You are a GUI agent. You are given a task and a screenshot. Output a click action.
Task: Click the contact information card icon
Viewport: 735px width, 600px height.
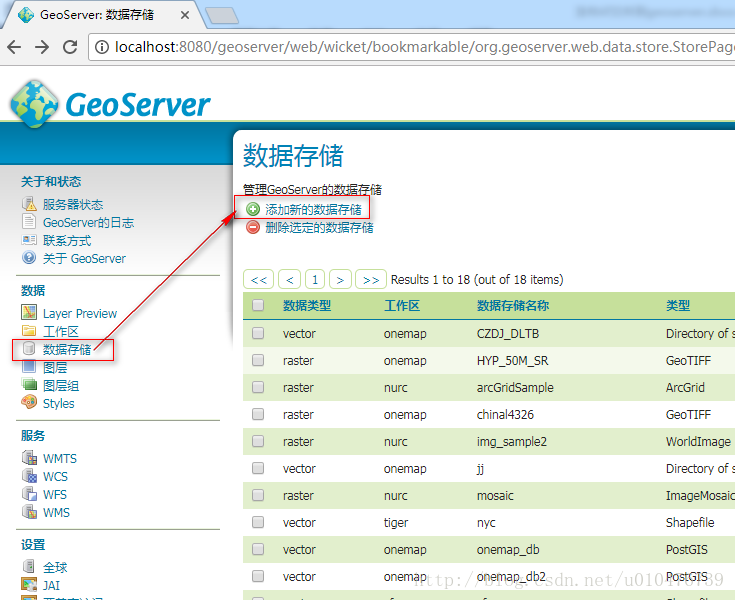29,240
